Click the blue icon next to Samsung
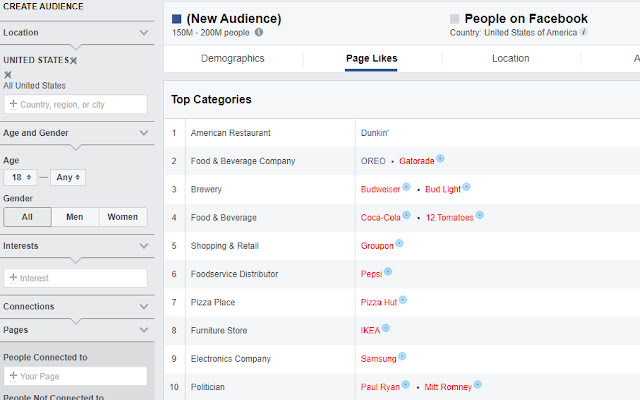640x400 pixels. (x=402, y=356)
